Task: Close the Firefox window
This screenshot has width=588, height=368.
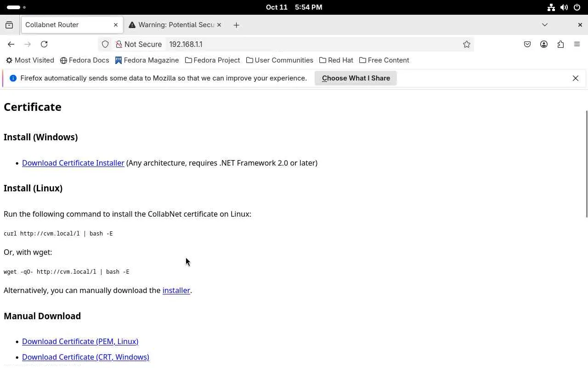Action: pyautogui.click(x=580, y=25)
